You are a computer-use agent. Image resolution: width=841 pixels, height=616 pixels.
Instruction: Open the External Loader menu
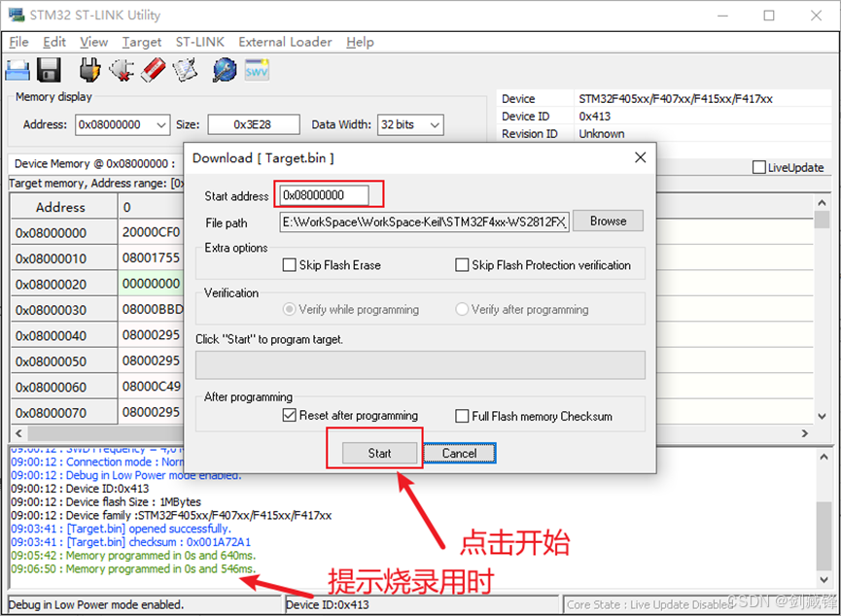[x=285, y=42]
